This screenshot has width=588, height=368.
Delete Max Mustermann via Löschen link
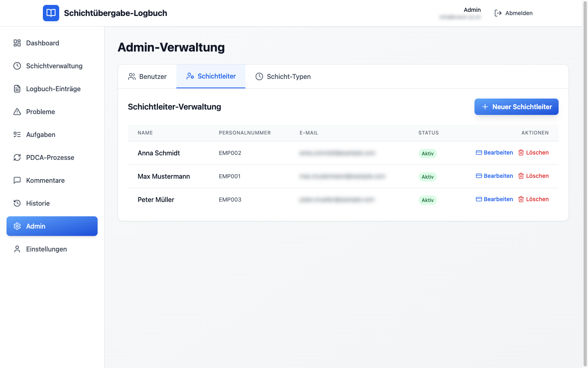point(537,176)
